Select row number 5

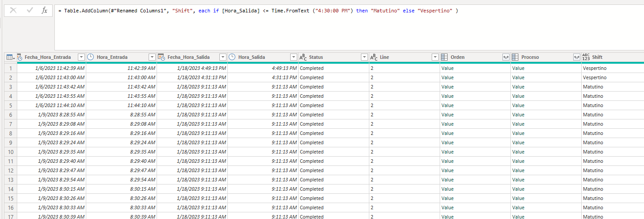point(11,105)
